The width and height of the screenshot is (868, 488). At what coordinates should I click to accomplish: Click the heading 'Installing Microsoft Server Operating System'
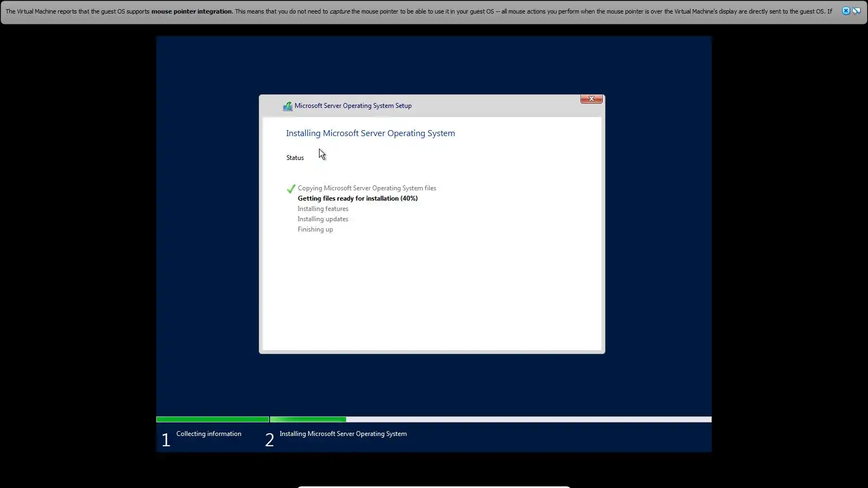pyautogui.click(x=371, y=133)
